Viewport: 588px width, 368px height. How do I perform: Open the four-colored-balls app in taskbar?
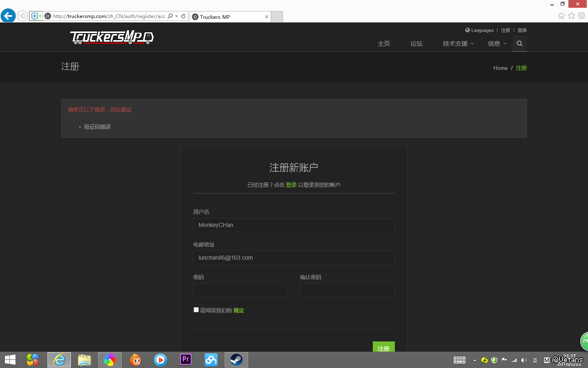click(33, 360)
